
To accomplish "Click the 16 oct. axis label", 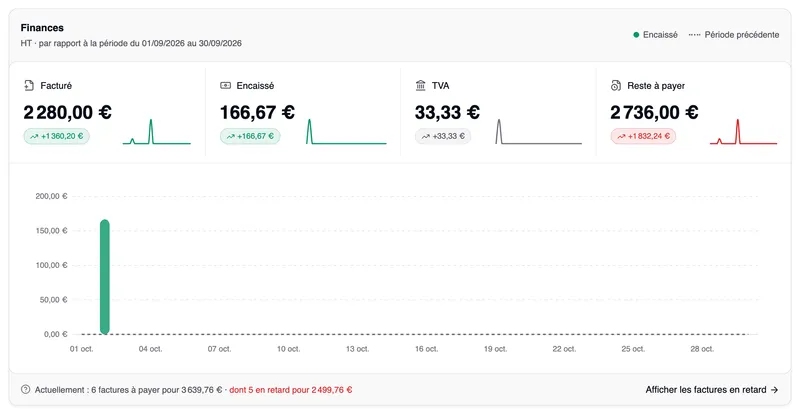I will click(427, 349).
